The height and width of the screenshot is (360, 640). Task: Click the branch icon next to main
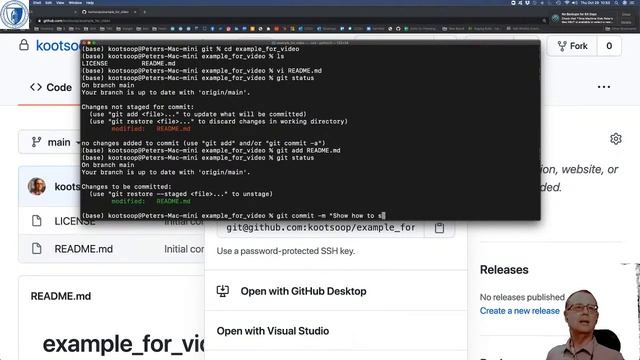point(36,142)
